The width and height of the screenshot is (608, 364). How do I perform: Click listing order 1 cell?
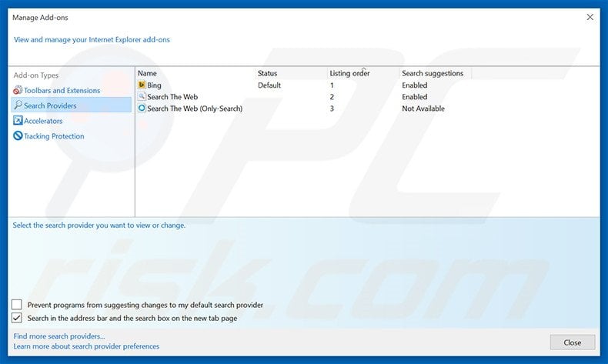point(332,85)
